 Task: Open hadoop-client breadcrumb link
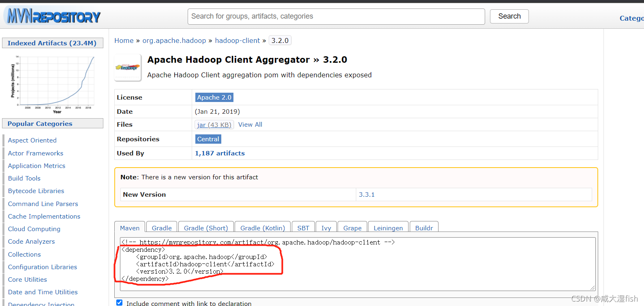click(x=237, y=40)
